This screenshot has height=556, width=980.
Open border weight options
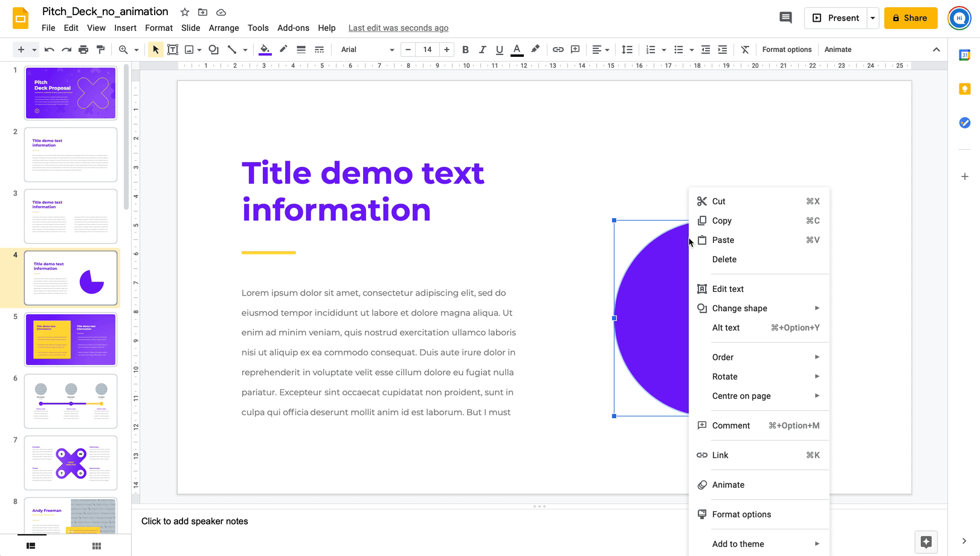(301, 50)
